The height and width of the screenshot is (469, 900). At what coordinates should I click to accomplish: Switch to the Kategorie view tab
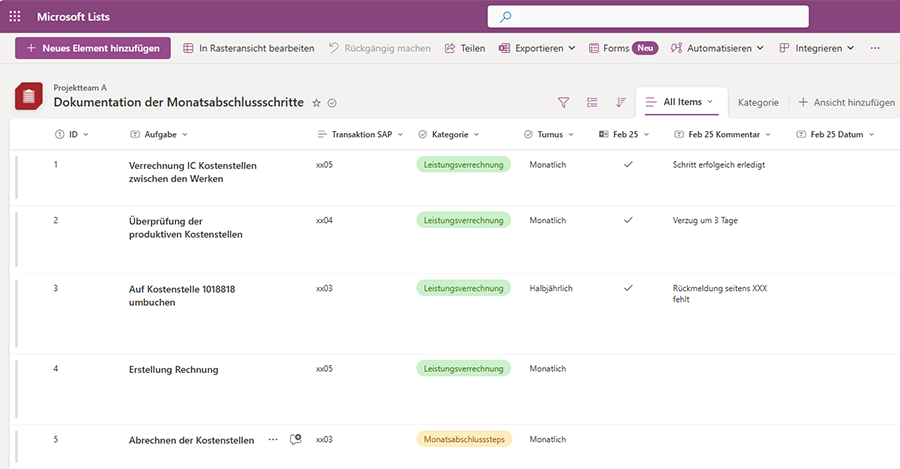758,103
